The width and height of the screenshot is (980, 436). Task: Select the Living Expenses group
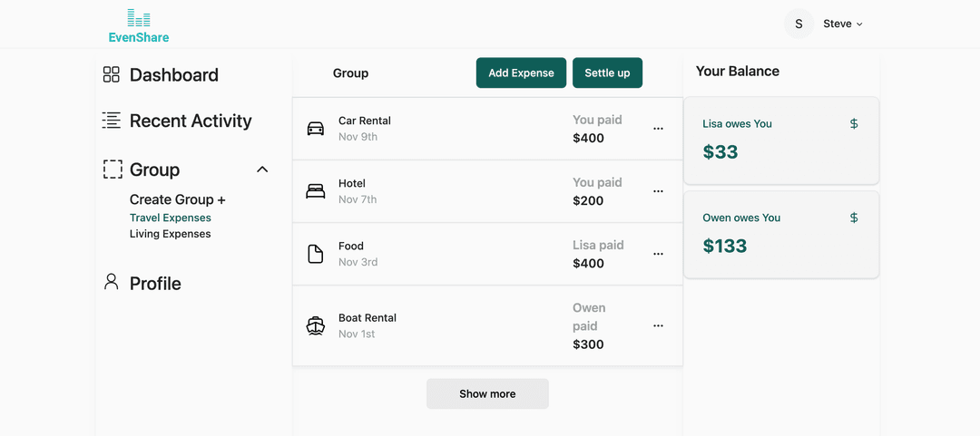tap(170, 234)
